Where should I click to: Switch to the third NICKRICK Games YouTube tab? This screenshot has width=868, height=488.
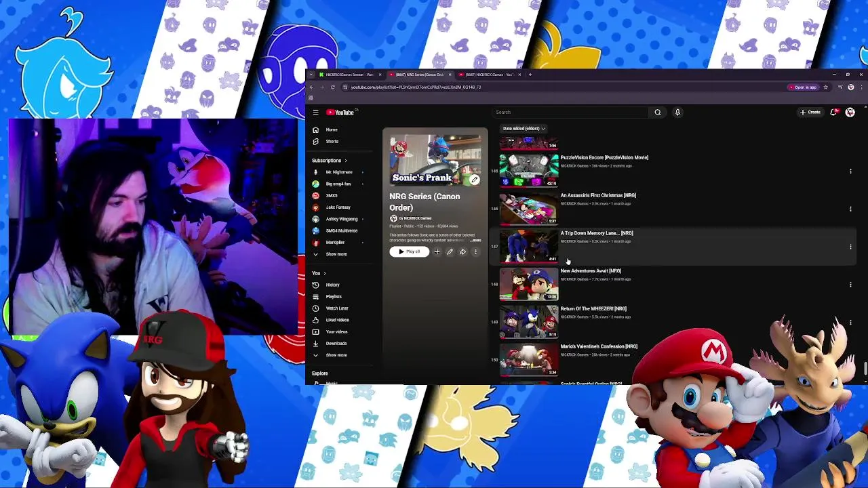pos(488,75)
